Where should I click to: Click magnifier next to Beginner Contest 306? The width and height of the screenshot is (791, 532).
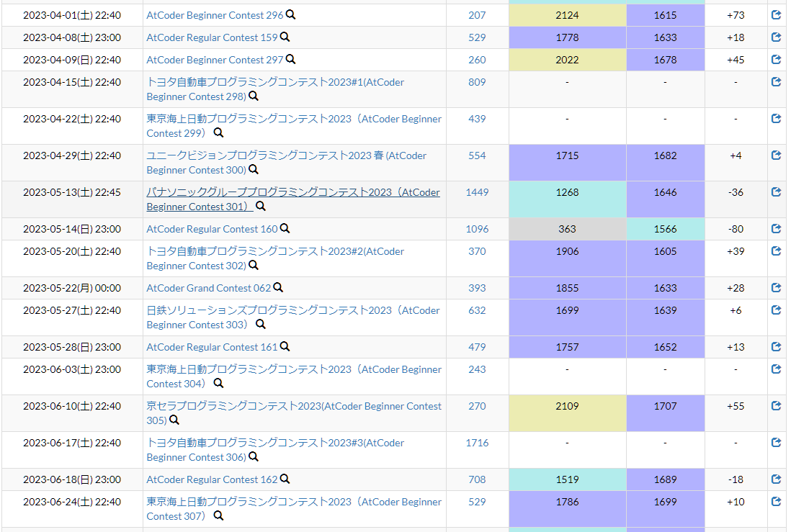click(x=254, y=457)
